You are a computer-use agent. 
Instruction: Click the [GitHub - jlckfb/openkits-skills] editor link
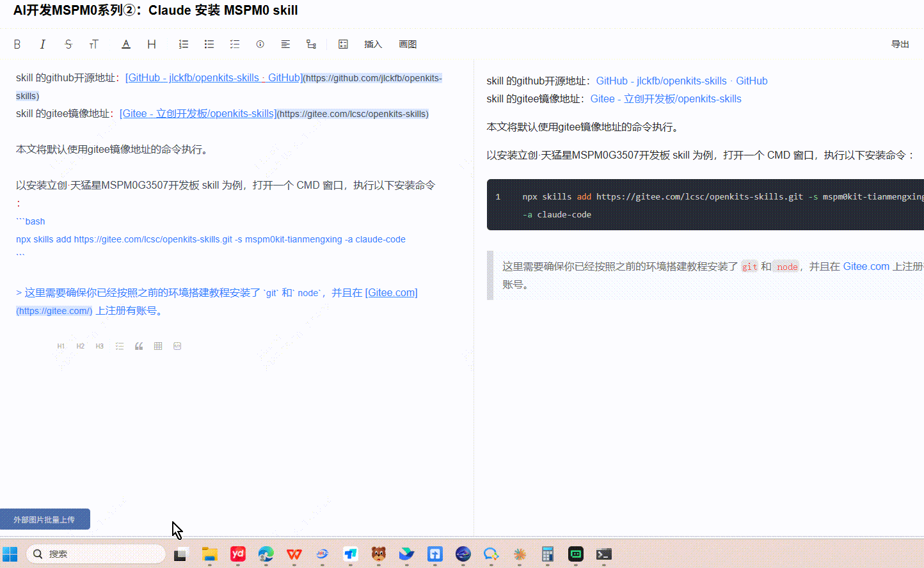pos(214,77)
